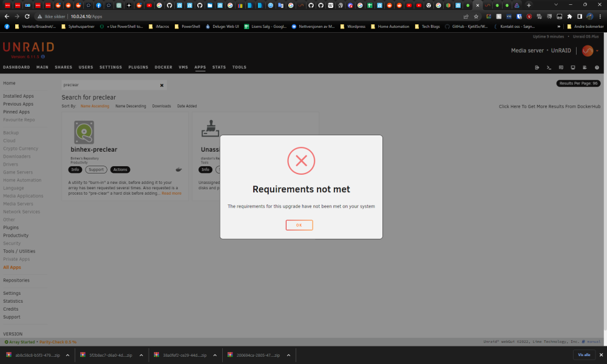The image size is (607, 364).
Task: Open Chrome side panel icon
Action: (580, 16)
